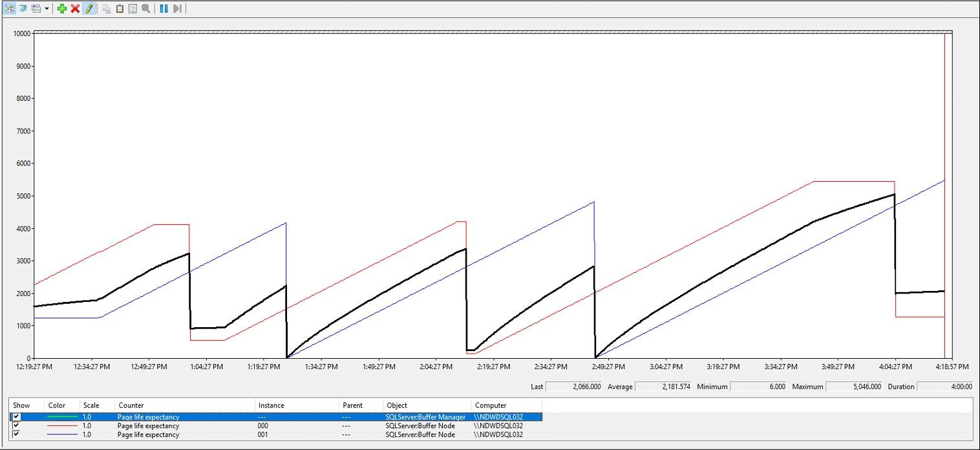This screenshot has height=450, width=980.
Task: Uncheck Show for Buffer Node instance 001
Action: click(x=16, y=434)
